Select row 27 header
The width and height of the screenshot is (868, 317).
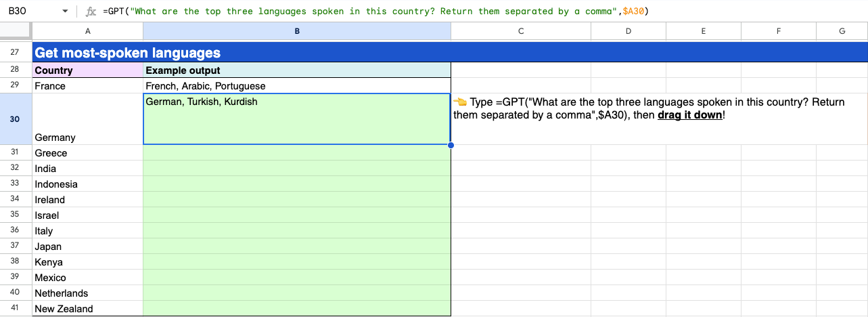point(16,53)
